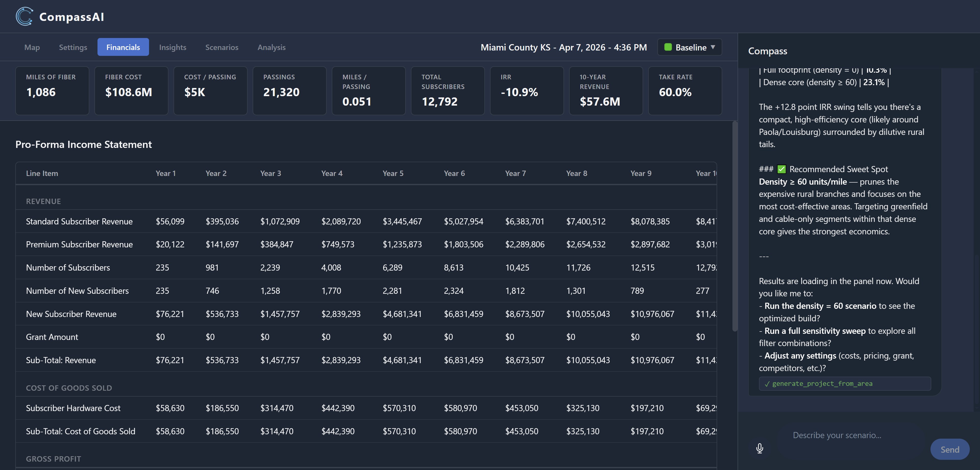Click the 'Grant Amount' row label
The height and width of the screenshot is (470, 980).
[52, 337]
